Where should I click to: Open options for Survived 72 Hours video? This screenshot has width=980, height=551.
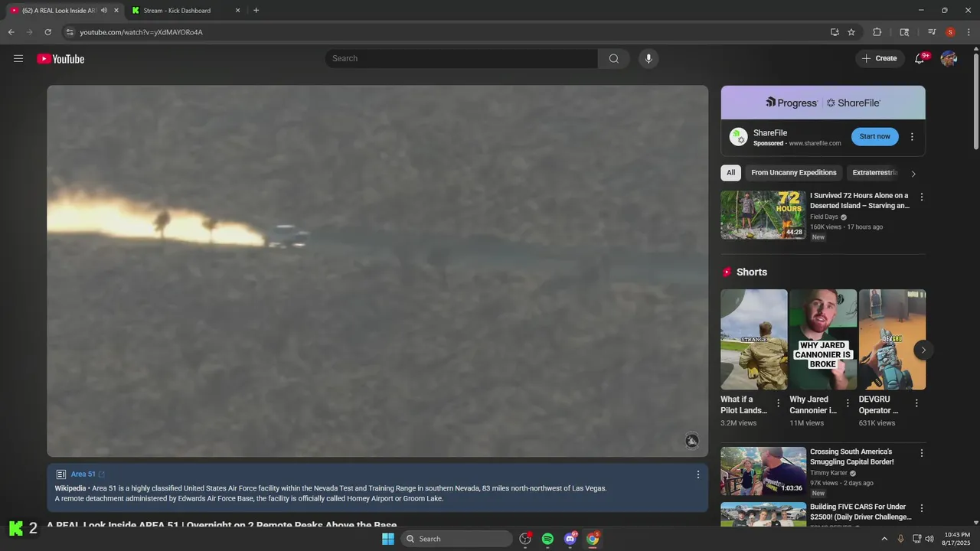pyautogui.click(x=922, y=197)
